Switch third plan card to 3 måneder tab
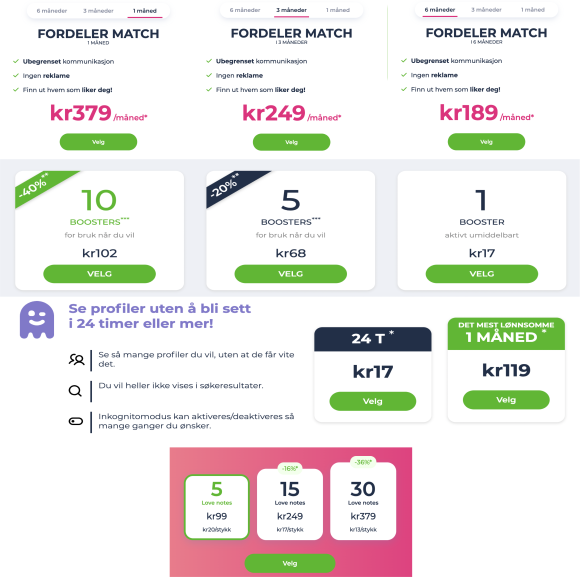The width and height of the screenshot is (580, 577). click(x=486, y=10)
